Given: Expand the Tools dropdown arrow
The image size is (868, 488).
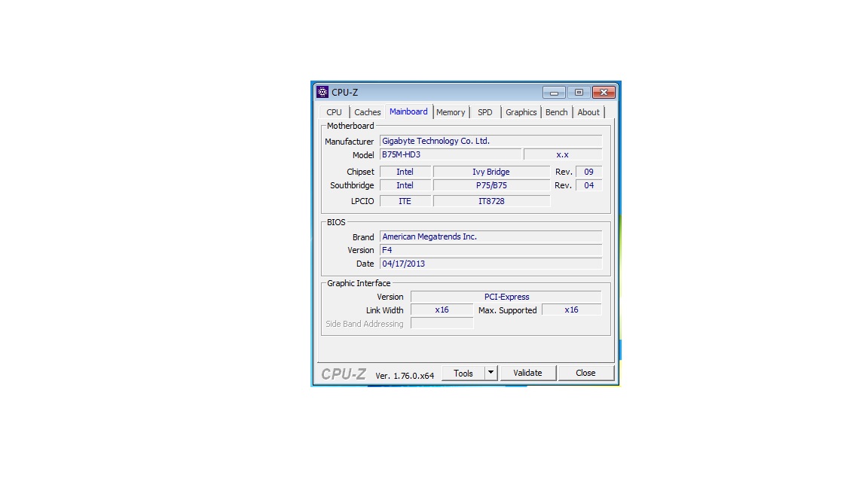Looking at the screenshot, I should click(x=491, y=374).
